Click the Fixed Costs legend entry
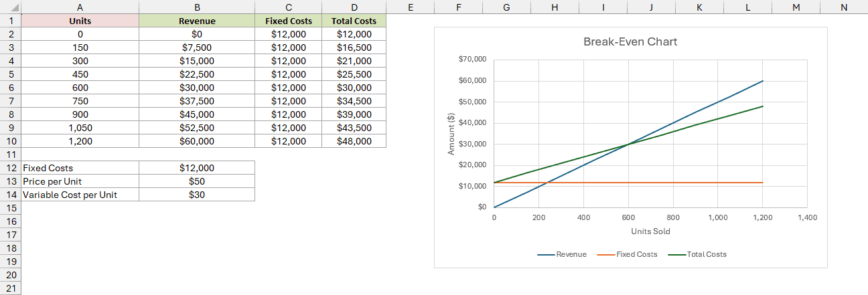 (627, 254)
